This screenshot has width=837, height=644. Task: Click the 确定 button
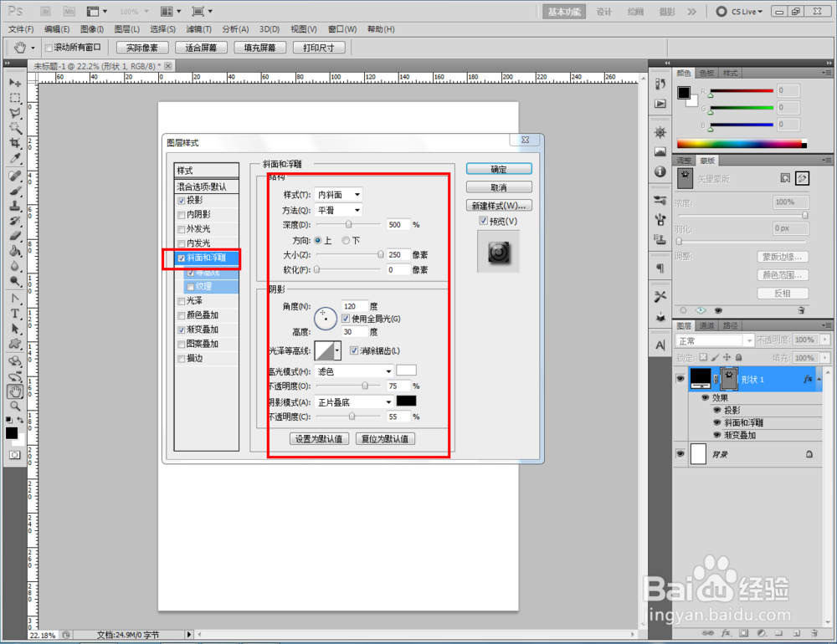click(499, 169)
